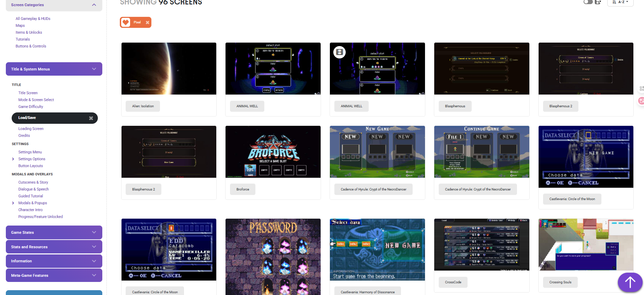Screen dimensions: 644x295
Task: Clear the Load/Save category selection
Action: 91,118
